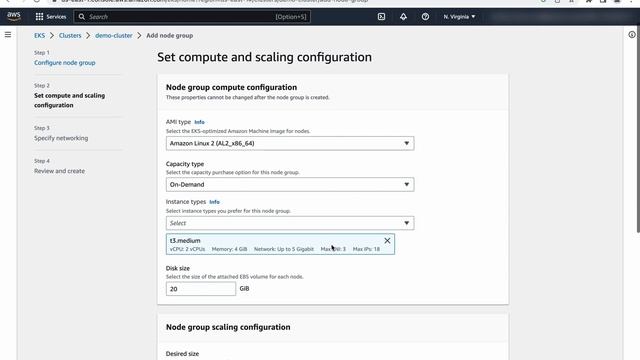Go to Clusters breadcrumb
Image resolution: width=640 pixels, height=360 pixels.
coord(70,36)
